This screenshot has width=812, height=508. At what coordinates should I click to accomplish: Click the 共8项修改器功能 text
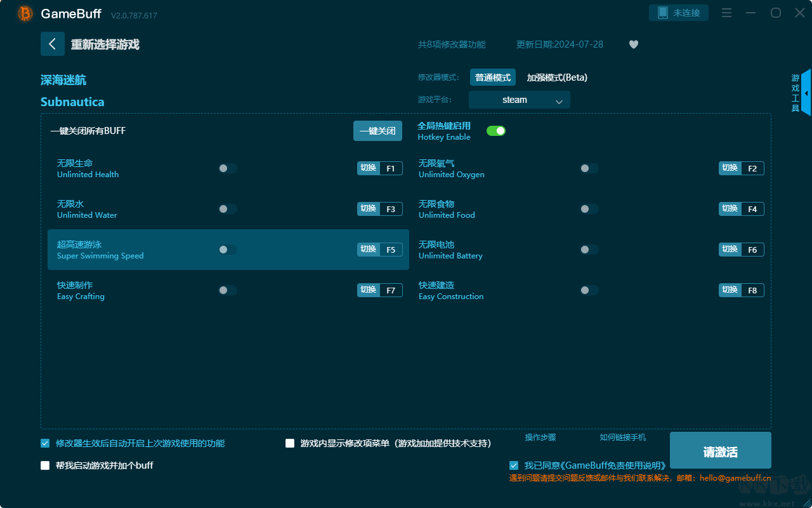[452, 44]
